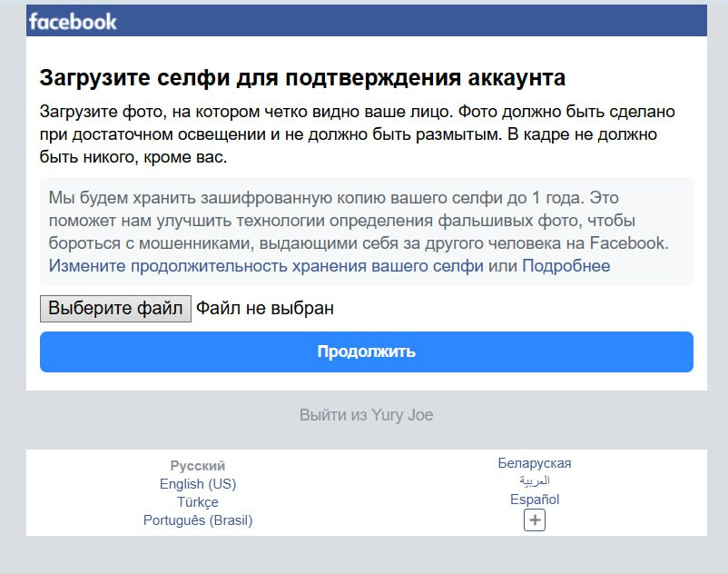Click the gray notice starting Мы будем хранить

[x=367, y=232]
